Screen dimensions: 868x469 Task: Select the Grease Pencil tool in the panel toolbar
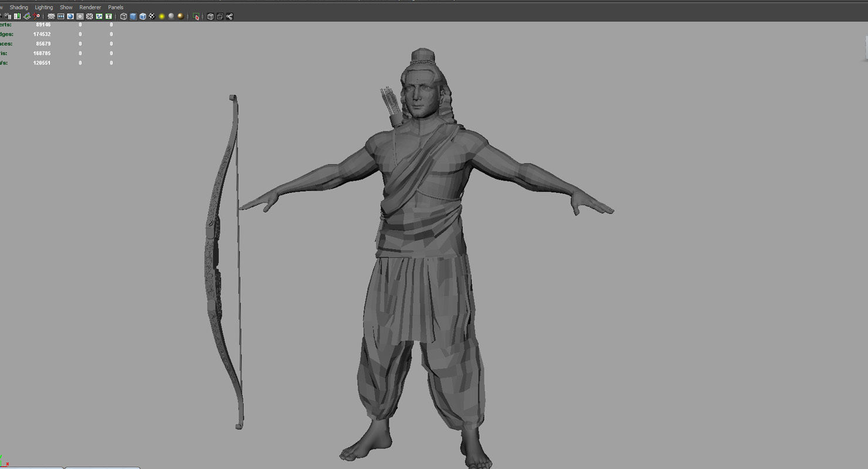(x=36, y=16)
